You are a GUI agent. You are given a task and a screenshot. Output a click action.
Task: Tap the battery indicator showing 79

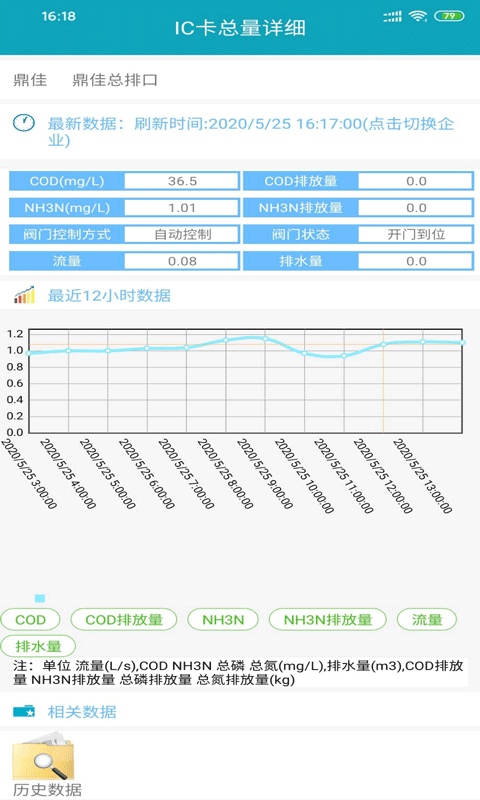[x=449, y=16]
